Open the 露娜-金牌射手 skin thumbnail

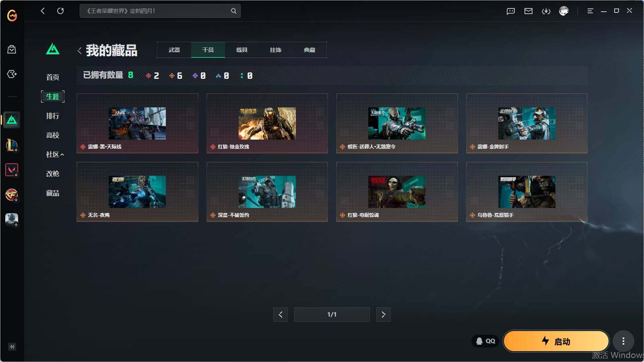pos(527,123)
